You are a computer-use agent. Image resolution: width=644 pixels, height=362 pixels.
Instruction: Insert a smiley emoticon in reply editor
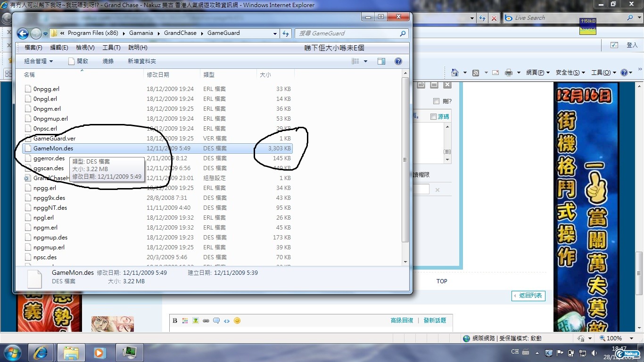237,321
